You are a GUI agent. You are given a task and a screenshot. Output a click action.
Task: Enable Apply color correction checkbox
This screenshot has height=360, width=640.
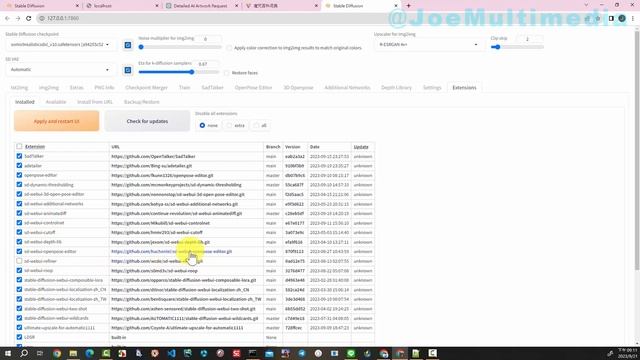pos(229,48)
